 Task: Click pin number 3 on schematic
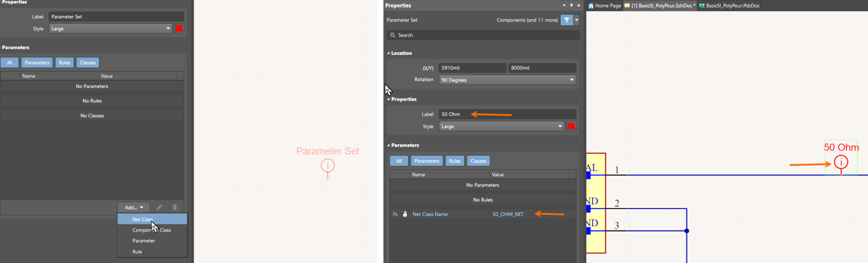[x=617, y=226]
